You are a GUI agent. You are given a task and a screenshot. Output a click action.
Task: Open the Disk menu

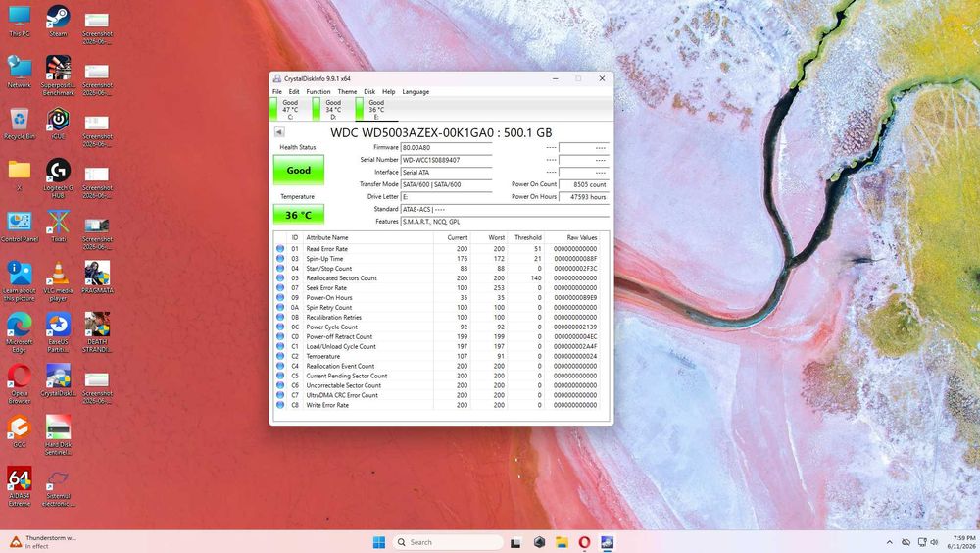click(369, 92)
